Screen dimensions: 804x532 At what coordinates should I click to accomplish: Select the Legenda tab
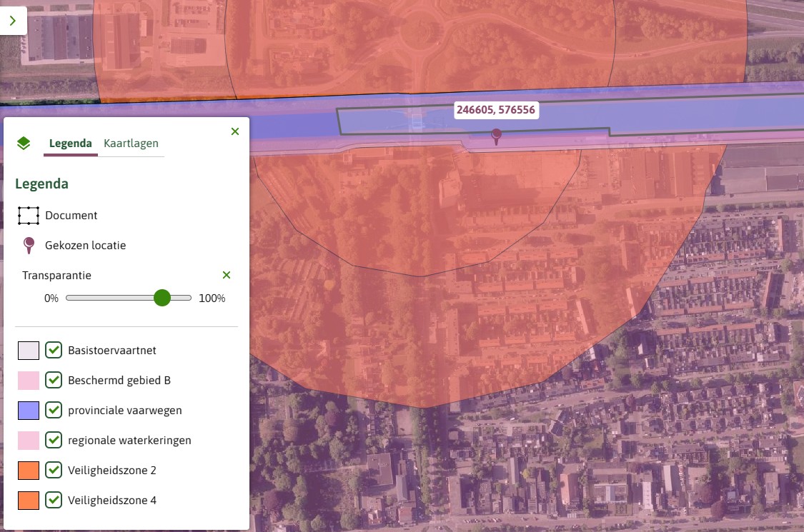click(x=70, y=144)
